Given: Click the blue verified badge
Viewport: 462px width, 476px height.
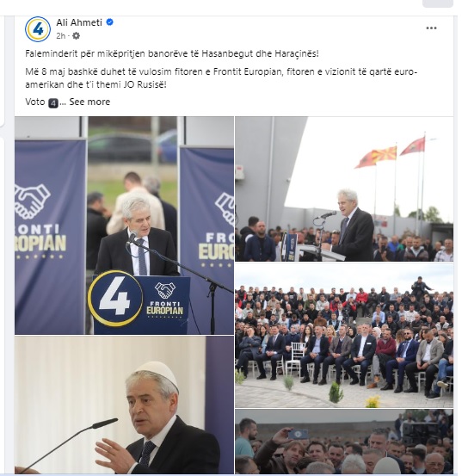Looking at the screenshot, I should click(110, 22).
